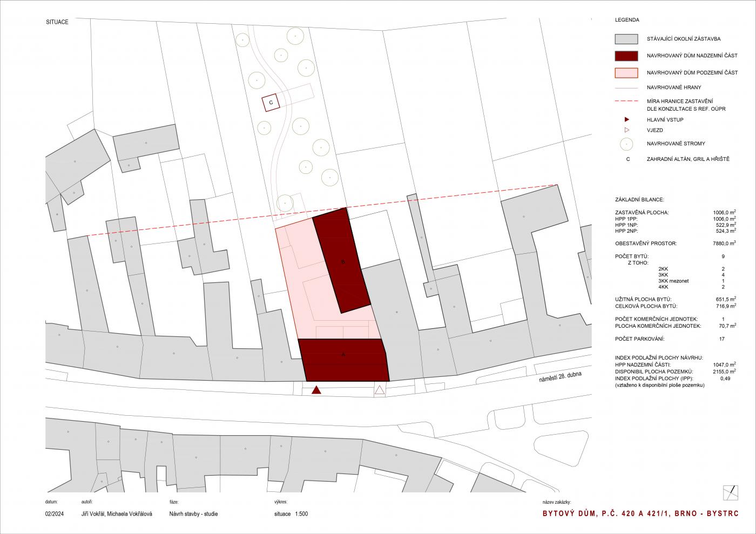756x534 pixels.
Task: Click the authors Jiří Vokřál, Michaela Vokřálová
Action: pos(116,514)
